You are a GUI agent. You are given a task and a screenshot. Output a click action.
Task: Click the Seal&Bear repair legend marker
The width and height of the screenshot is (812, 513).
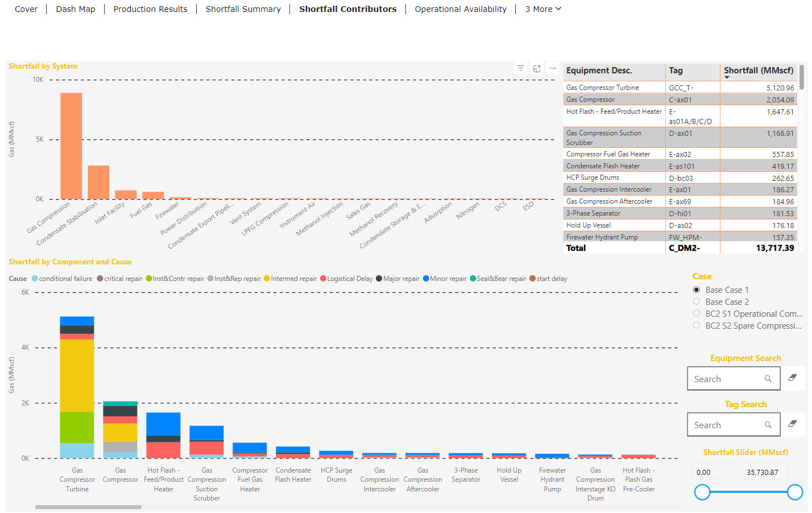[473, 279]
